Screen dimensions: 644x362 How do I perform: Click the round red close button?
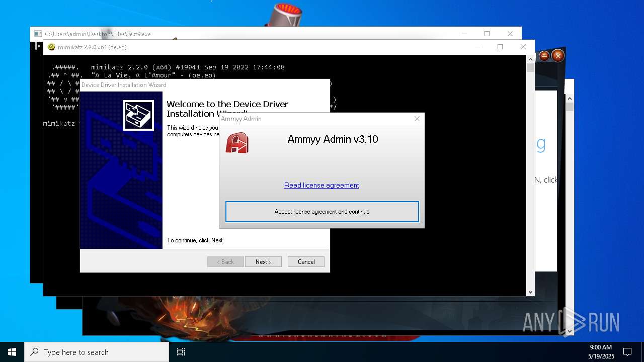557,56
